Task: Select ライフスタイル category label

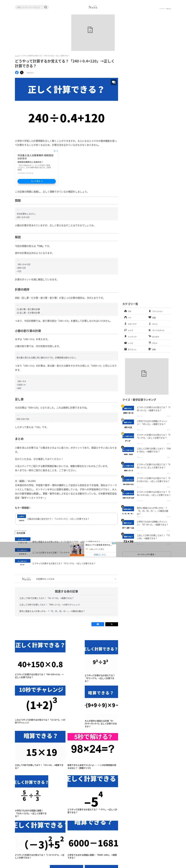Action: [158, 331]
